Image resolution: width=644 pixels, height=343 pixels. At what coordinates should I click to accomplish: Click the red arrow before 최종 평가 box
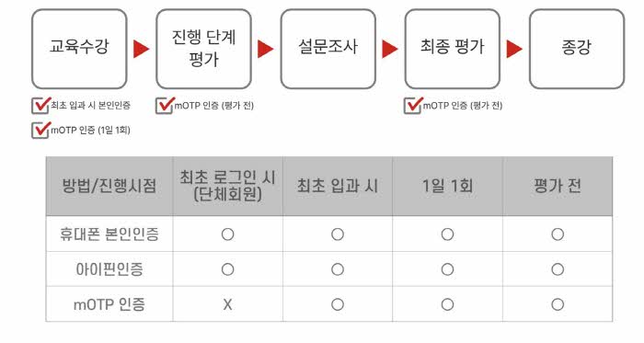coord(390,49)
